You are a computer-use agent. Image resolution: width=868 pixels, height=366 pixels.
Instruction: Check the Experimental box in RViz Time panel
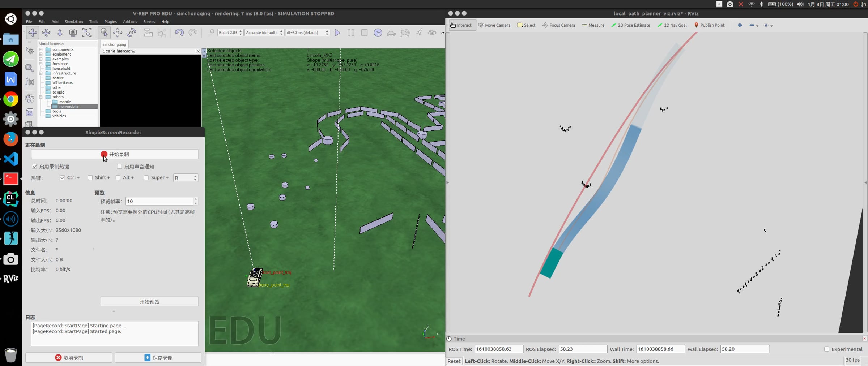[826, 349]
